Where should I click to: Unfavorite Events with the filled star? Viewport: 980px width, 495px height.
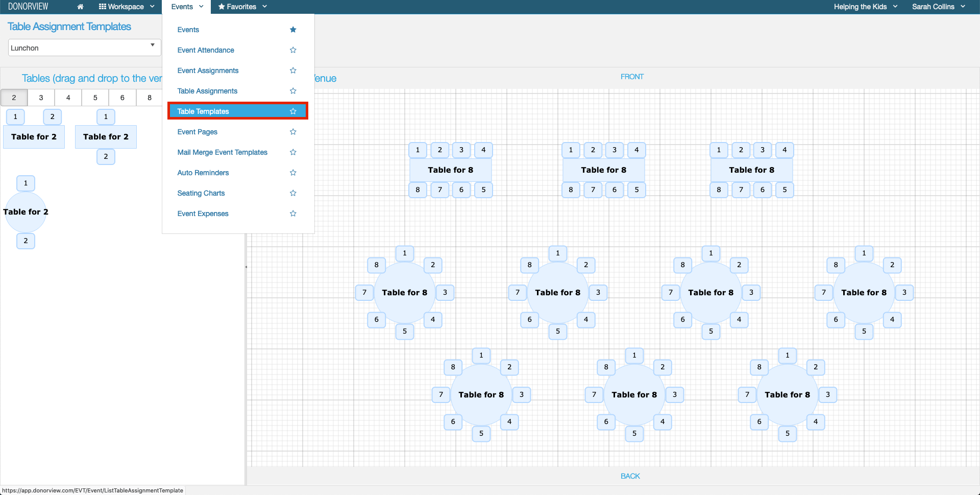click(x=293, y=30)
